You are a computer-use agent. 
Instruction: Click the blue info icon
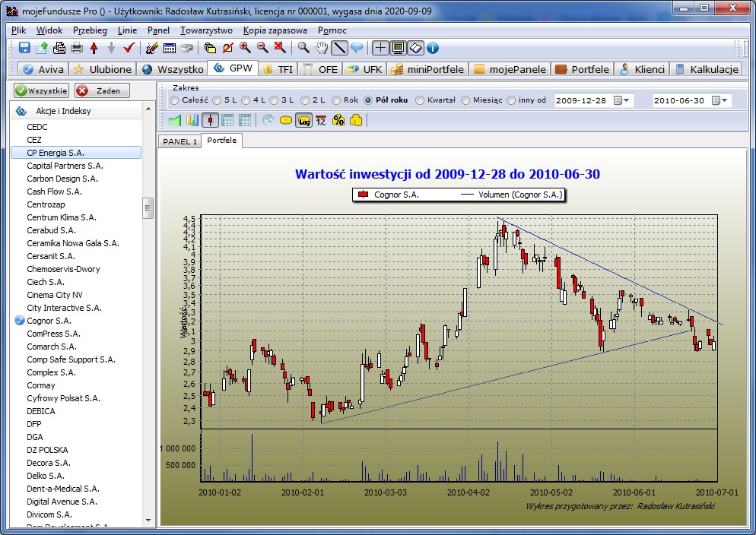coord(433,48)
